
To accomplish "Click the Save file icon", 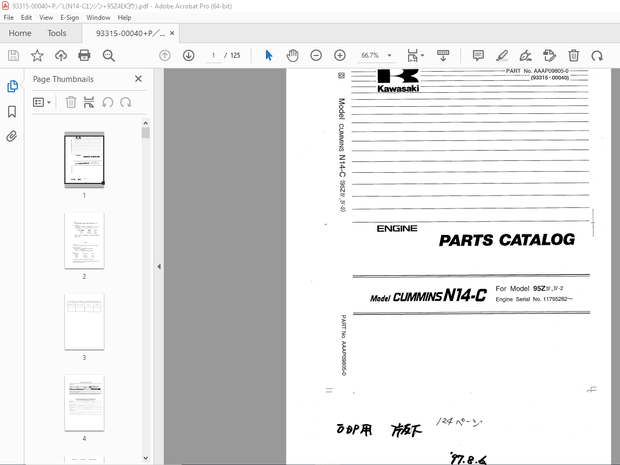I will (x=13, y=55).
